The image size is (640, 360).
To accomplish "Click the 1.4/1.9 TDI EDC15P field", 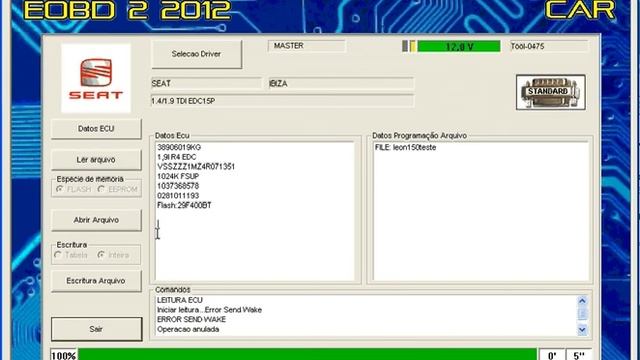I will 282,101.
